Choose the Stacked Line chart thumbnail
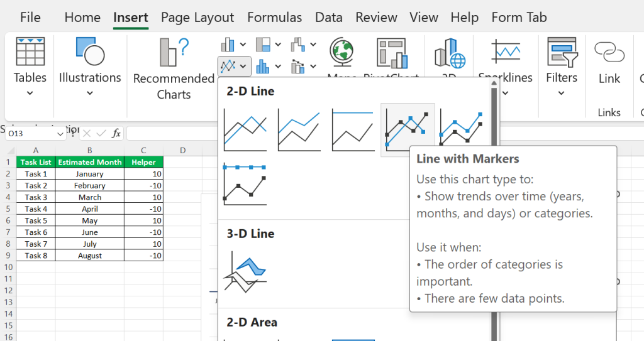 tap(299, 129)
